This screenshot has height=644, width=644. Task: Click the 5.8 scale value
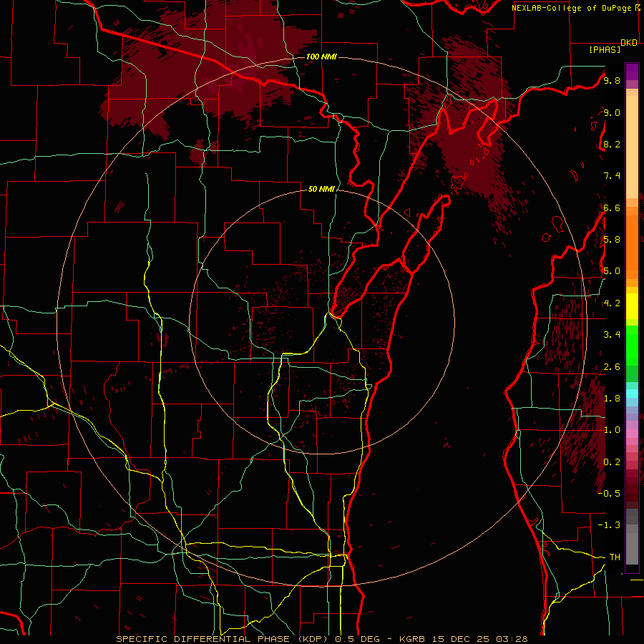point(612,240)
